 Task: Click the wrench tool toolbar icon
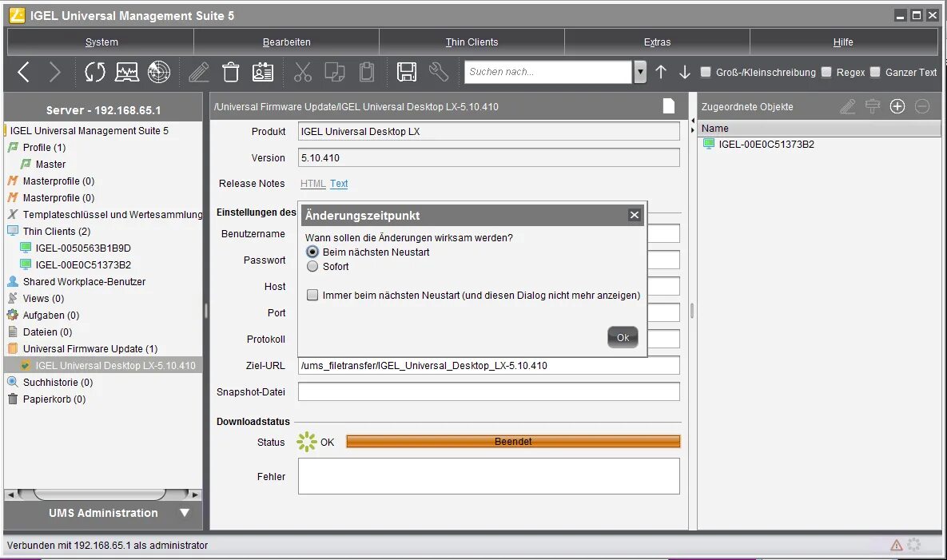[x=439, y=72]
